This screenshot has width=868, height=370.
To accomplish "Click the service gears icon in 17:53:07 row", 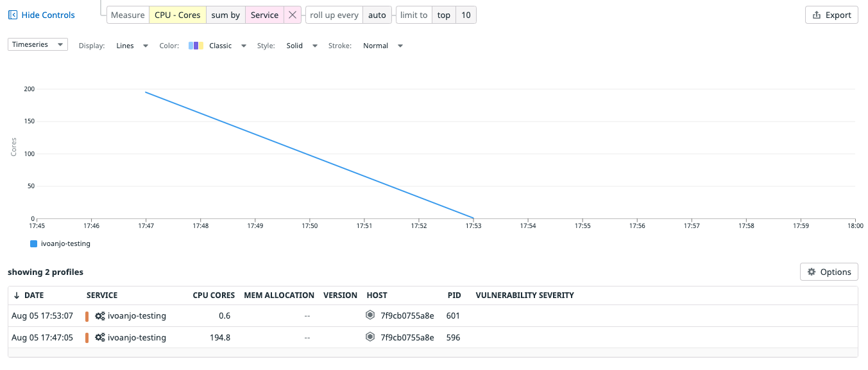I will click(100, 315).
